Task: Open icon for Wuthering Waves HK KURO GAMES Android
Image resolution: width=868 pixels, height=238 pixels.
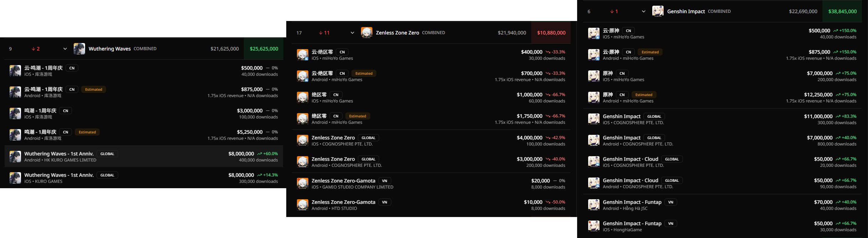Action: [15, 157]
